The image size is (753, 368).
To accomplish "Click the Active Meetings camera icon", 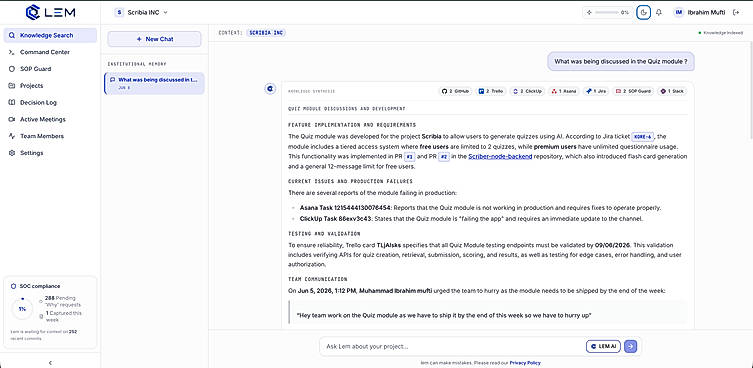I will (12, 119).
